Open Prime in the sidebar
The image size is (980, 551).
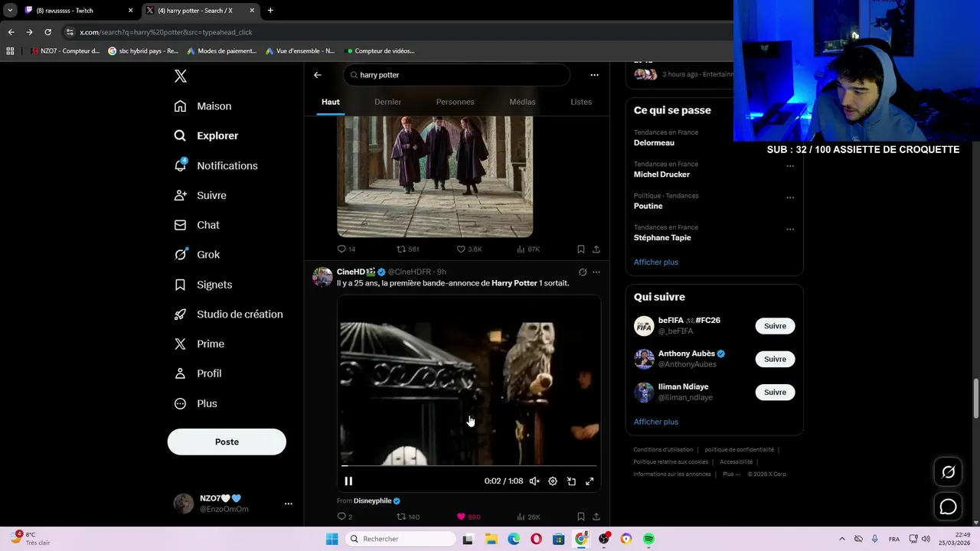(199, 344)
